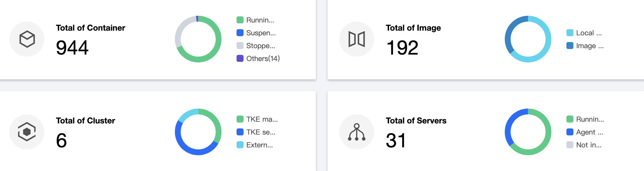This screenshot has width=644, height=171.
Task: Click the servers network node icon
Action: (356, 132)
